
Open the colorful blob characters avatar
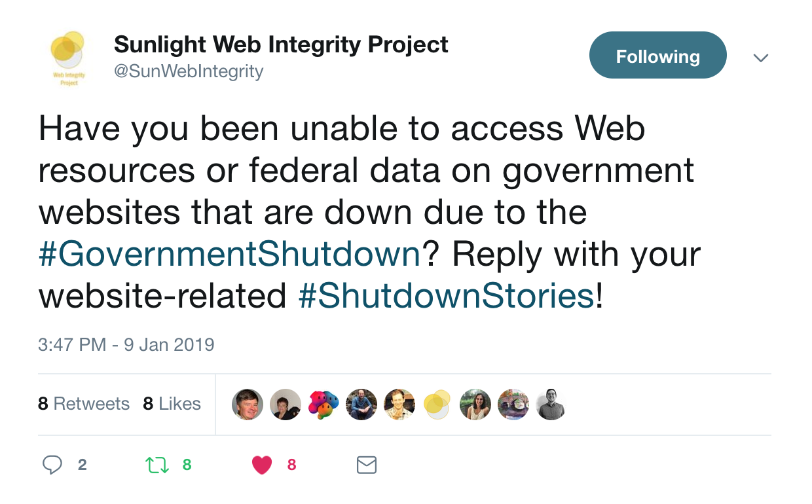[x=323, y=405]
